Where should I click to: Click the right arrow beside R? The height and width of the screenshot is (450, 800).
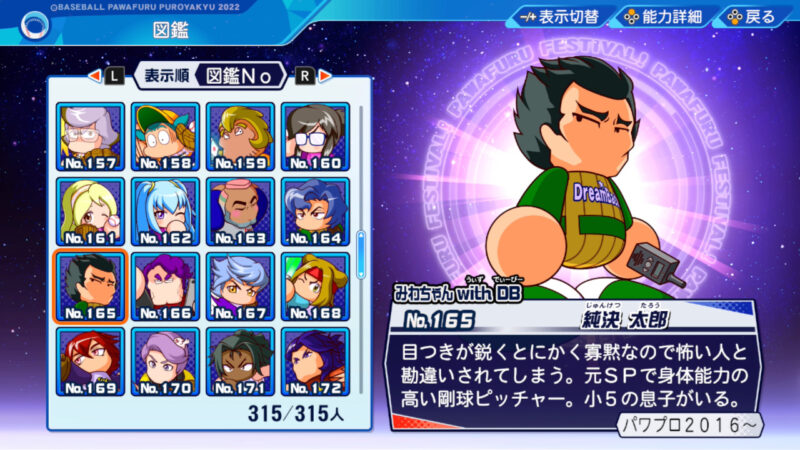coord(325,76)
